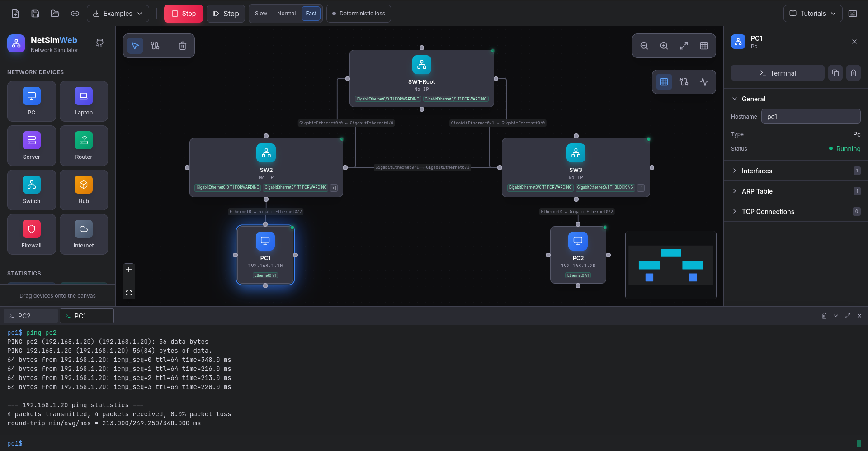
Task: Click the new file icon in top toolbar
Action: [15, 14]
